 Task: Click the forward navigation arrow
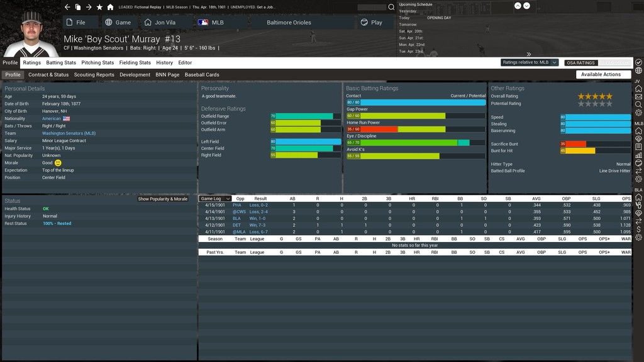click(89, 7)
